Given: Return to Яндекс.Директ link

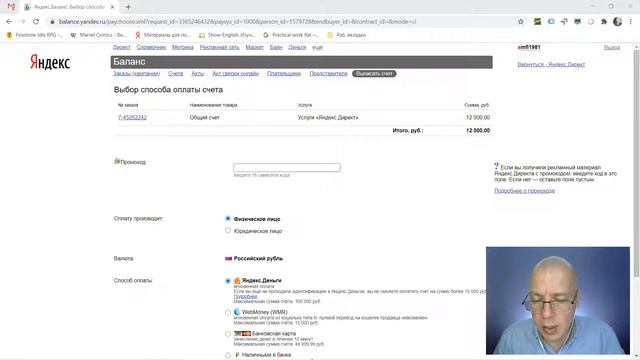Looking at the screenshot, I should click(551, 64).
